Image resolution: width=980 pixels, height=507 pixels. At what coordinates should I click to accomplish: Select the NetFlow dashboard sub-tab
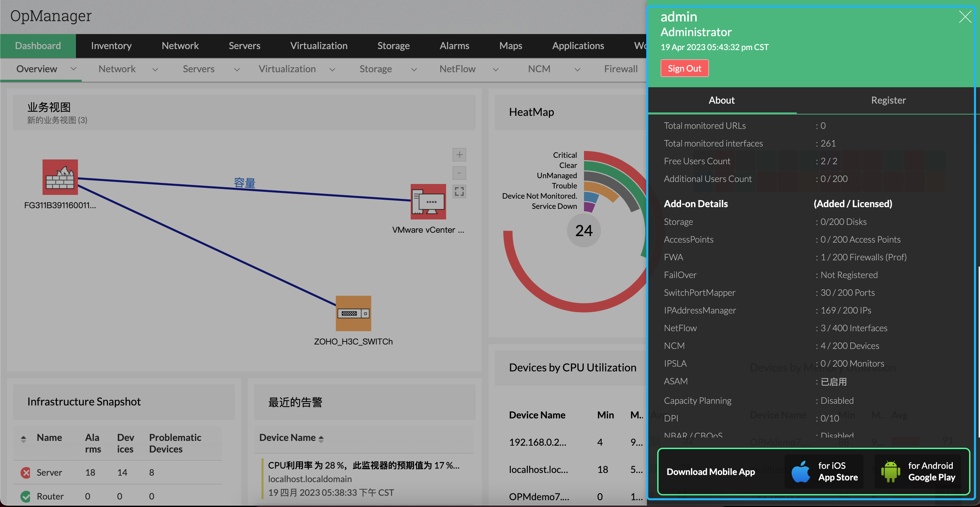coord(457,69)
